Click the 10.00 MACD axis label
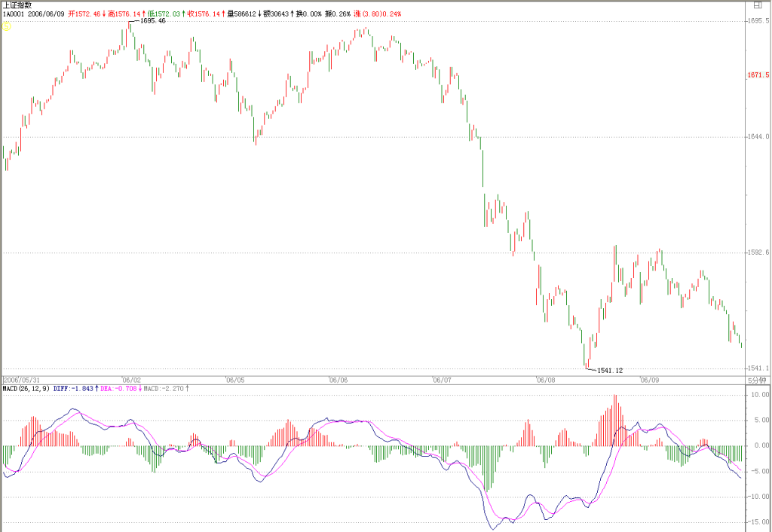This screenshot has width=772, height=532. point(761,395)
